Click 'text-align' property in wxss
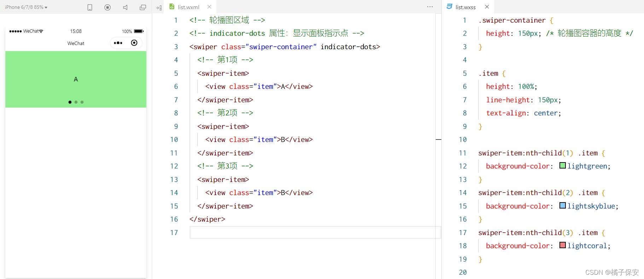Image resolution: width=644 pixels, height=279 pixels. [506, 113]
